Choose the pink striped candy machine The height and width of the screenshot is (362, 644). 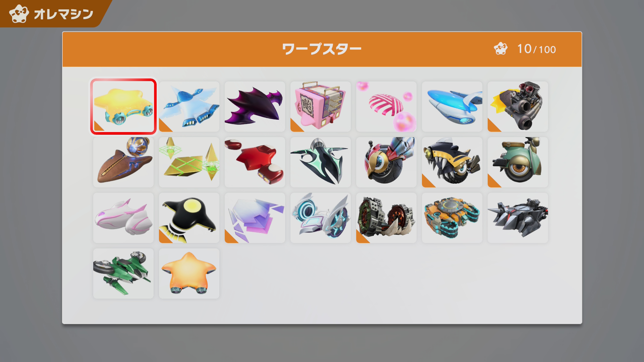tap(386, 107)
